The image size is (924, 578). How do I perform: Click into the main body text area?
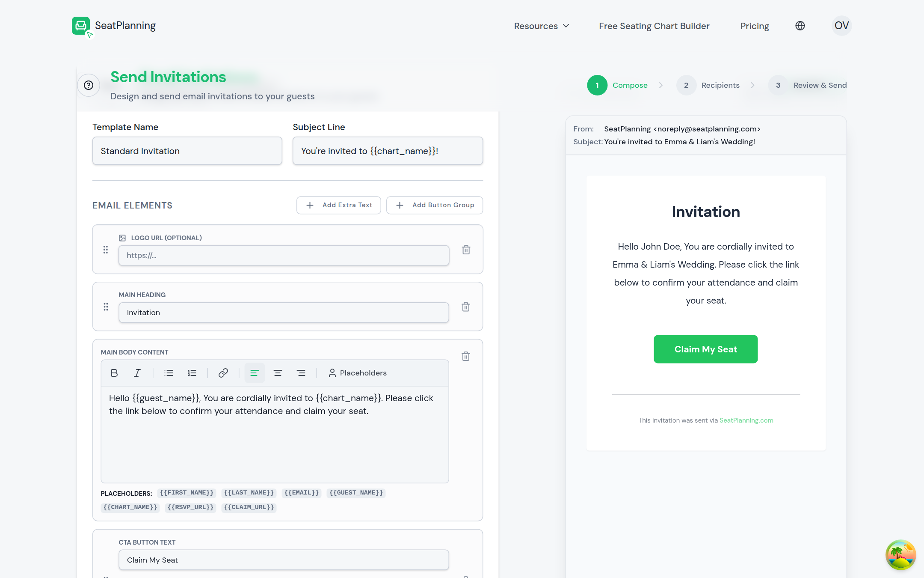275,435
